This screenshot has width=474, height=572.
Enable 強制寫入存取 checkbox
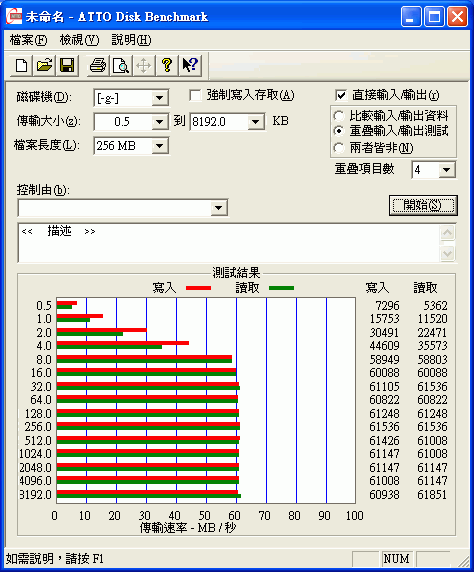(196, 96)
